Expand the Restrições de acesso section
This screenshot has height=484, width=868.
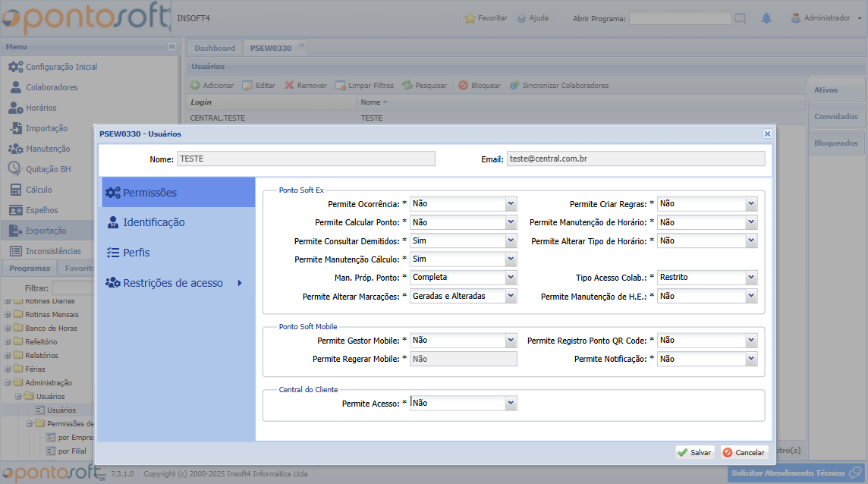coord(239,283)
